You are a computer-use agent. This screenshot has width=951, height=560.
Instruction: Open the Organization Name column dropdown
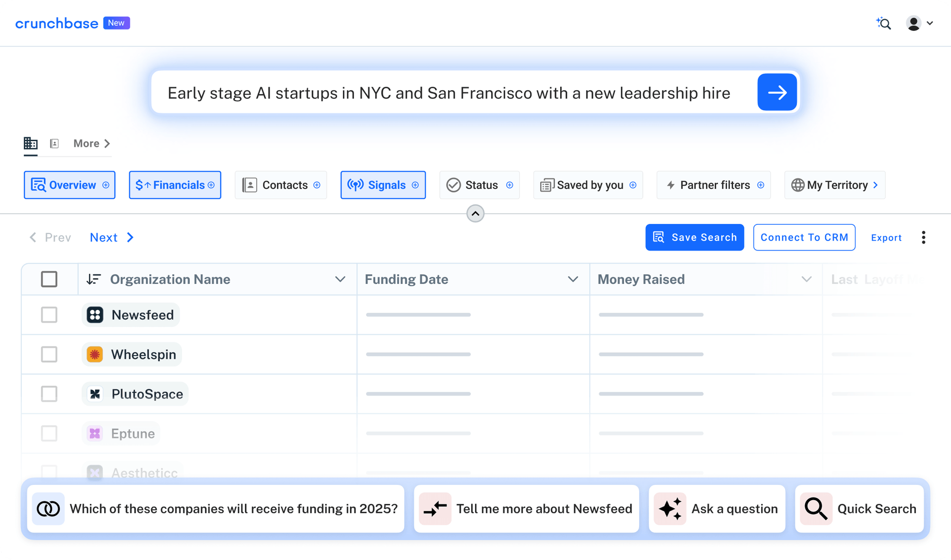(340, 279)
